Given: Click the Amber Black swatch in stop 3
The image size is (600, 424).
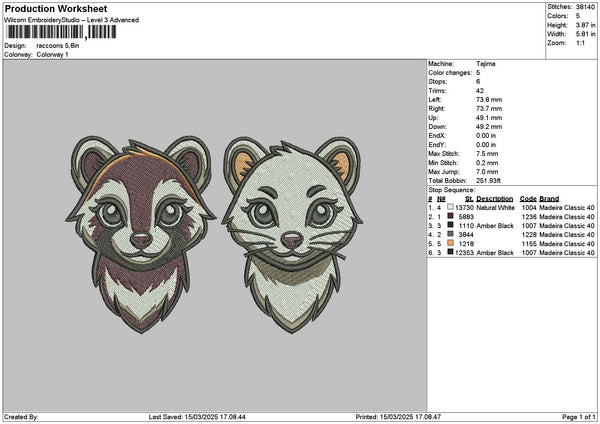Looking at the screenshot, I should pyautogui.click(x=451, y=226).
